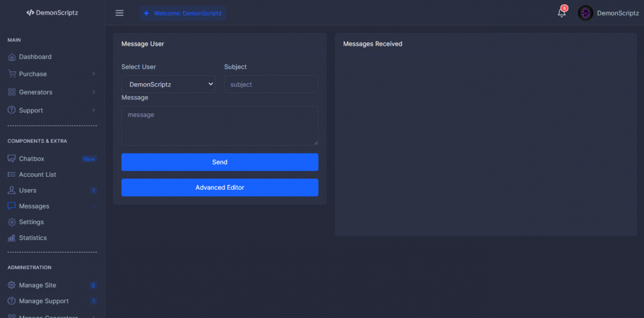Open the Advanced Editor
The image size is (644, 318).
click(219, 187)
